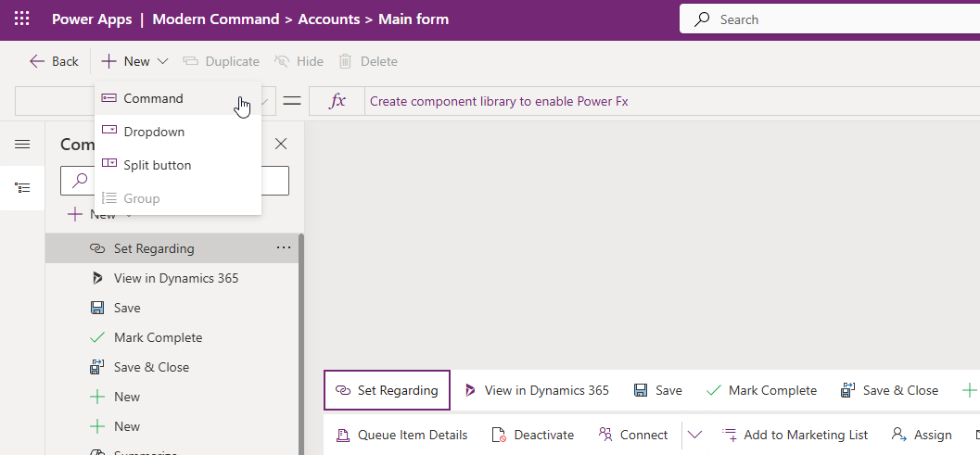Click the Delete toolbar button
The height and width of the screenshot is (455, 980).
(367, 61)
